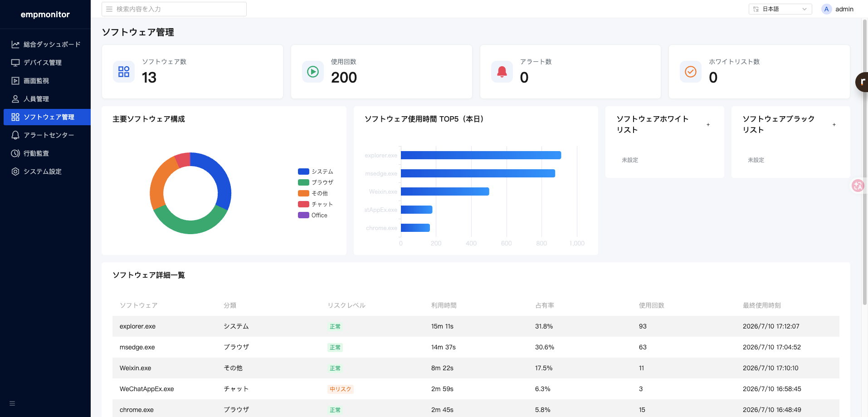The height and width of the screenshot is (417, 868).
Task: Click the 最終使用時刻 column header
Action: (x=762, y=305)
